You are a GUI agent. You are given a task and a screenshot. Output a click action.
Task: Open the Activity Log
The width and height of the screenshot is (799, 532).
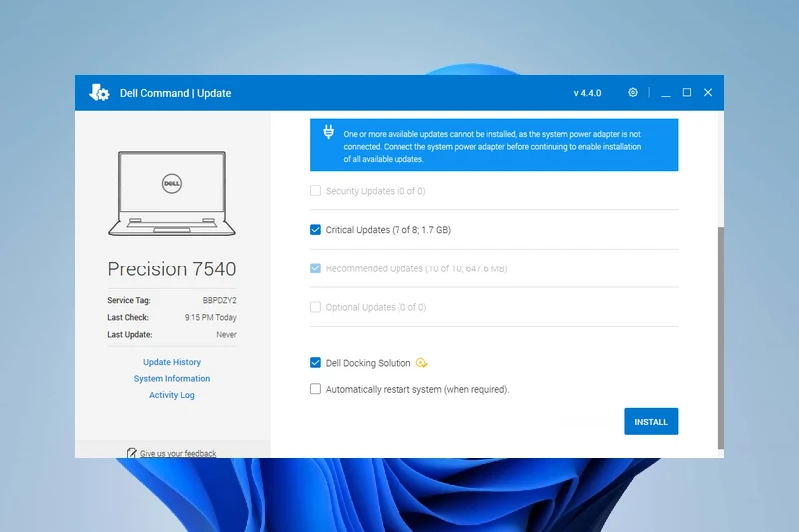pyautogui.click(x=172, y=395)
